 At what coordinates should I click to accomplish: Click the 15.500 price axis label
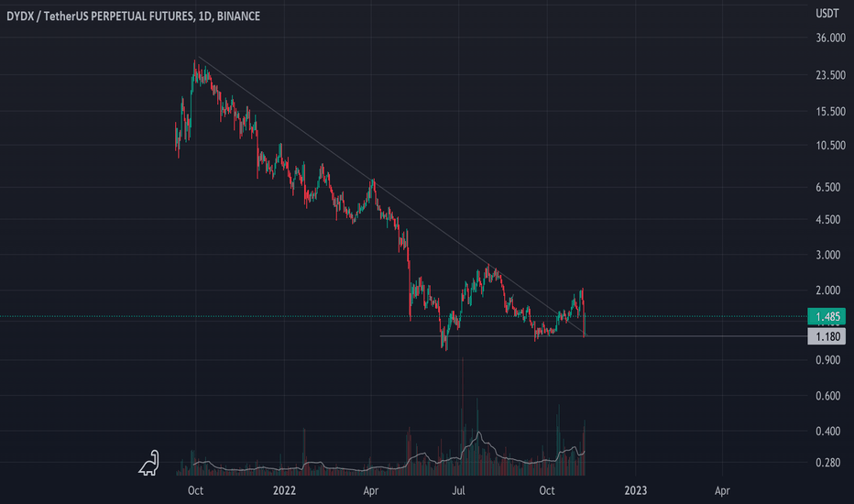pyautogui.click(x=830, y=111)
